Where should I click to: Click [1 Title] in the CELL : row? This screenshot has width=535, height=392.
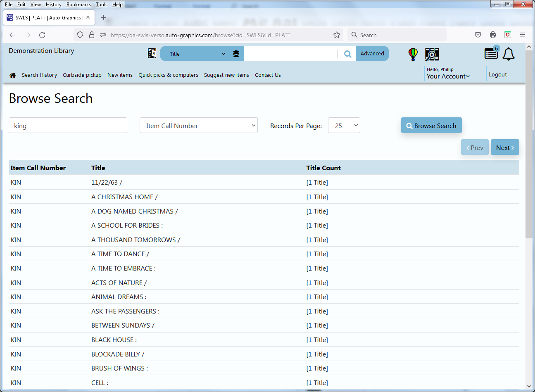(317, 383)
